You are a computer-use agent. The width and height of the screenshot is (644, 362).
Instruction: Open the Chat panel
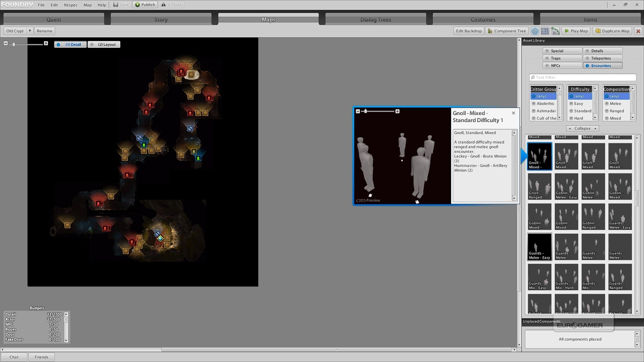click(x=14, y=357)
